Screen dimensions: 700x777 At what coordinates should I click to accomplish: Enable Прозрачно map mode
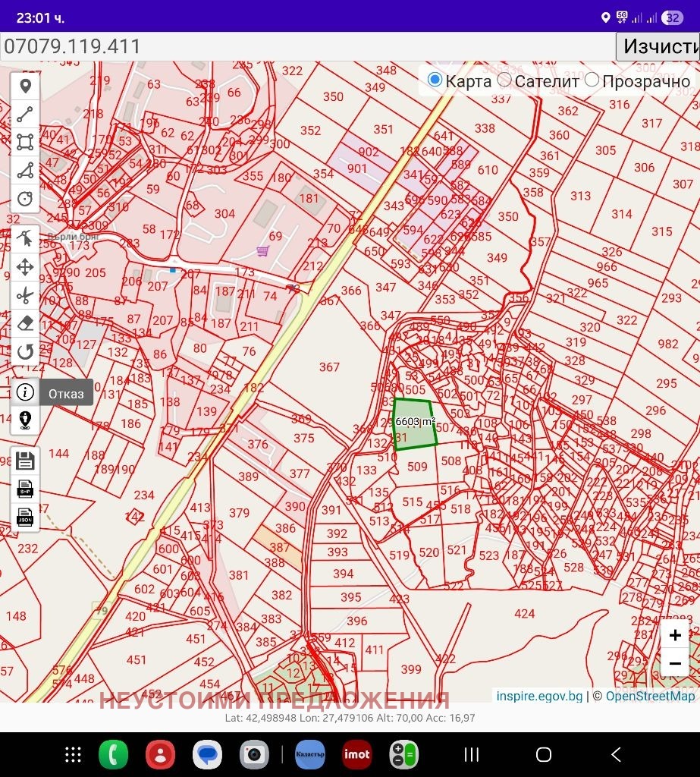pos(592,79)
